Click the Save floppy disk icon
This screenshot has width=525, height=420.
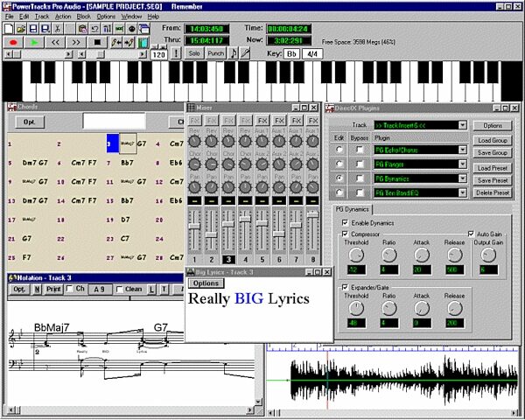click(33, 29)
